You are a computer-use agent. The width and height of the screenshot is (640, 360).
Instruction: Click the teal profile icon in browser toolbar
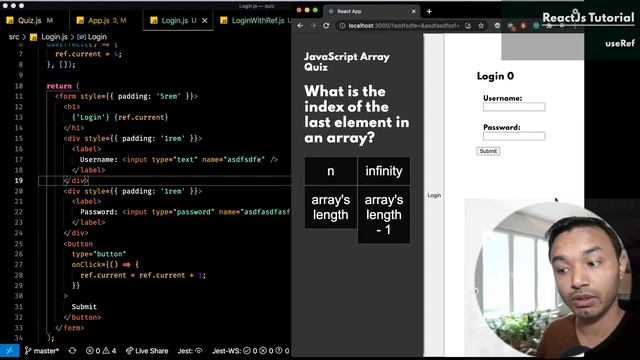(536, 26)
